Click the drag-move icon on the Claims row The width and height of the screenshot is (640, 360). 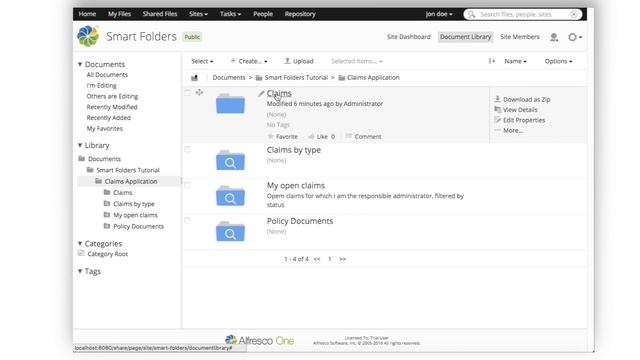pos(199,93)
